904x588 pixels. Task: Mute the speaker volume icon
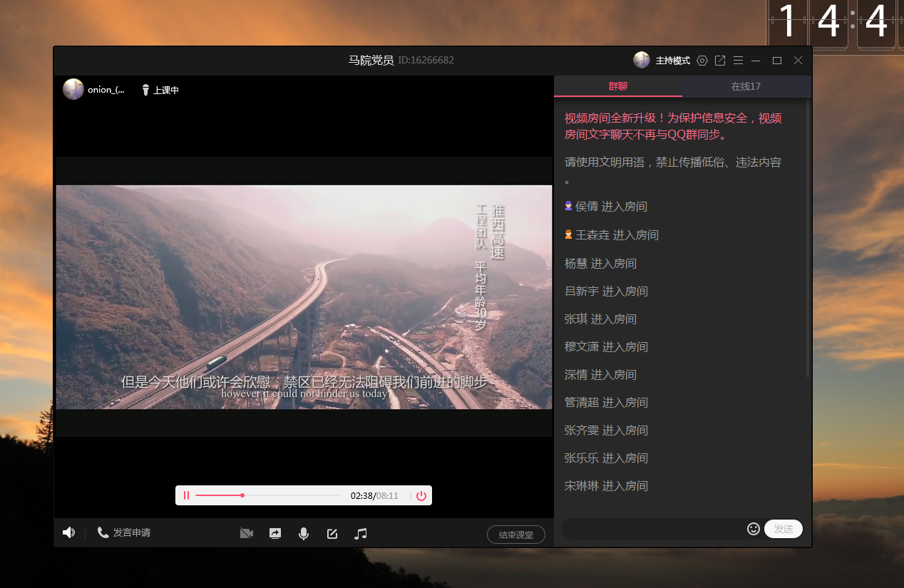point(68,532)
